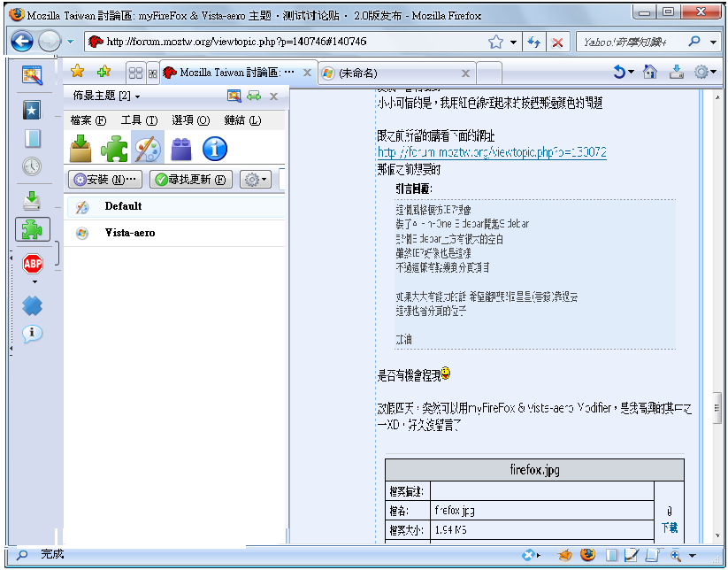Select the Vista-aero theme in list

tap(129, 233)
